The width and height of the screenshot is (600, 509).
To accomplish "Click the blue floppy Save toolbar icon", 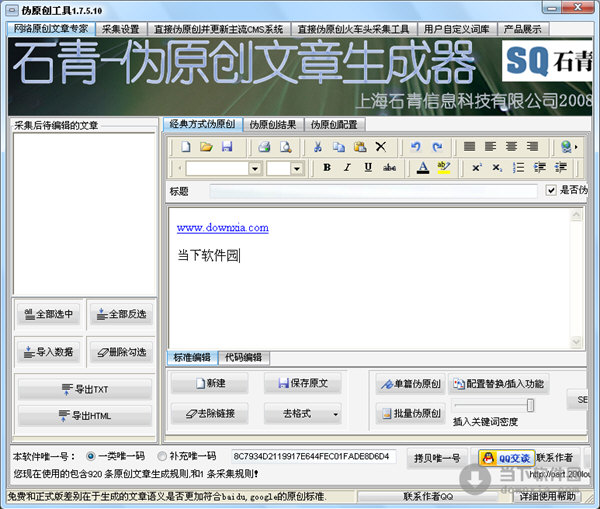I will (x=227, y=147).
